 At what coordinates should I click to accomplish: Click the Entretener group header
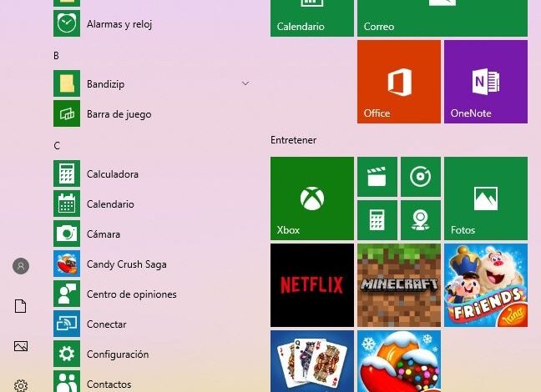click(293, 140)
